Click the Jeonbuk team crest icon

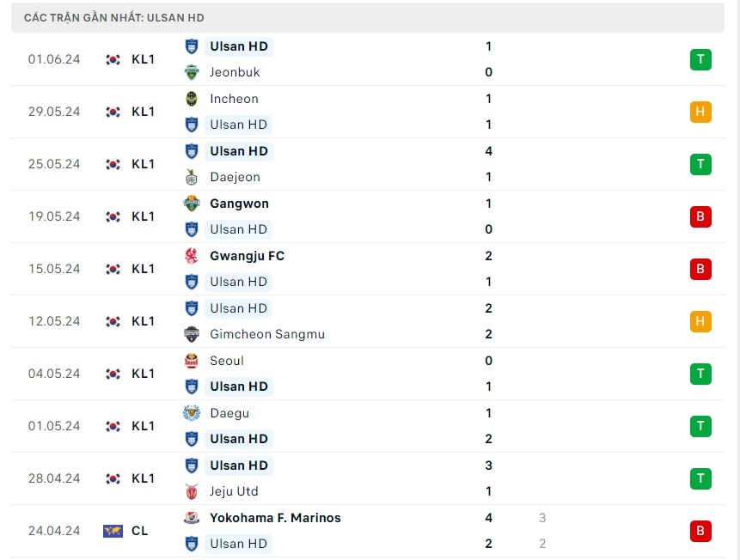pyautogui.click(x=191, y=72)
